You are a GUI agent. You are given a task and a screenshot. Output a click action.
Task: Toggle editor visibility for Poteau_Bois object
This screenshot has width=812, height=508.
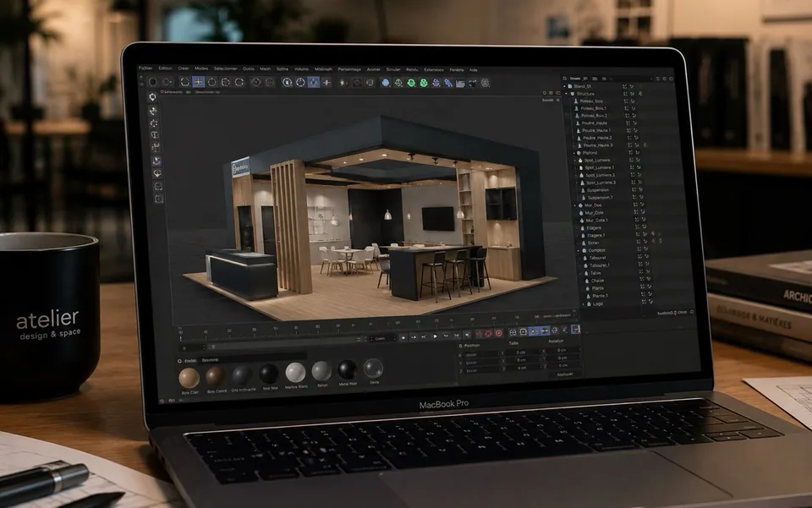click(x=626, y=101)
